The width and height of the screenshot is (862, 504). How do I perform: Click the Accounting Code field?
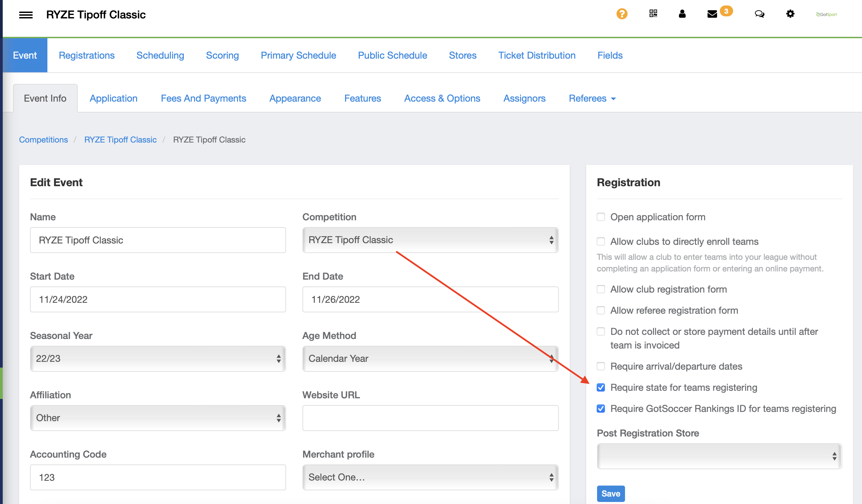click(x=158, y=477)
